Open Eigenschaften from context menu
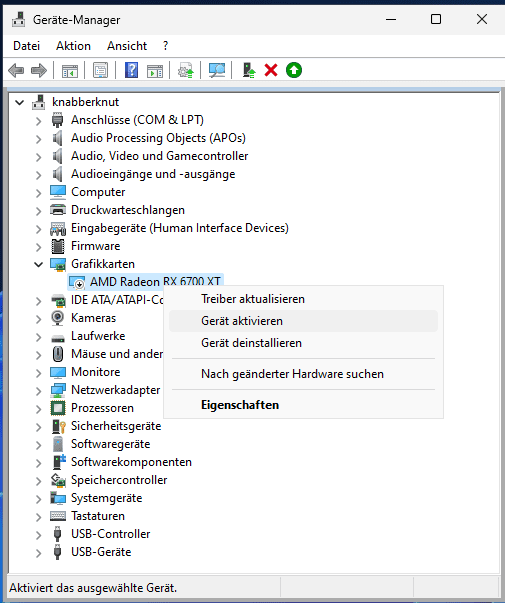Image resolution: width=505 pixels, height=603 pixels. (x=303, y=405)
